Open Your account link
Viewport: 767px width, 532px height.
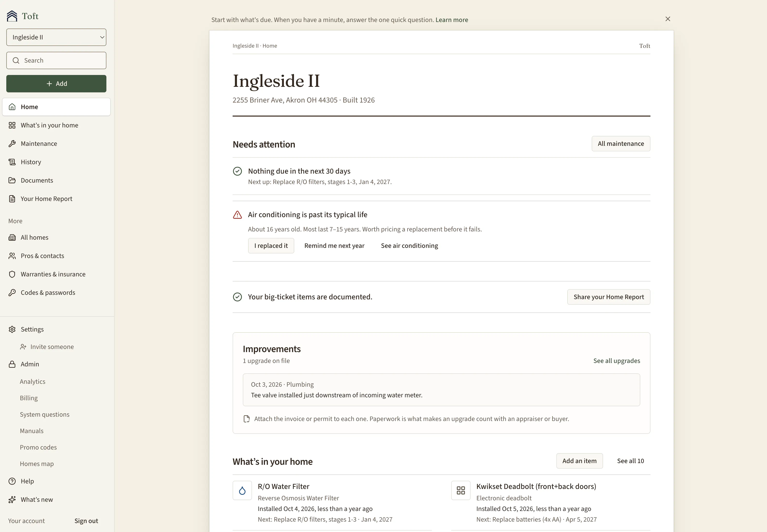[26, 521]
